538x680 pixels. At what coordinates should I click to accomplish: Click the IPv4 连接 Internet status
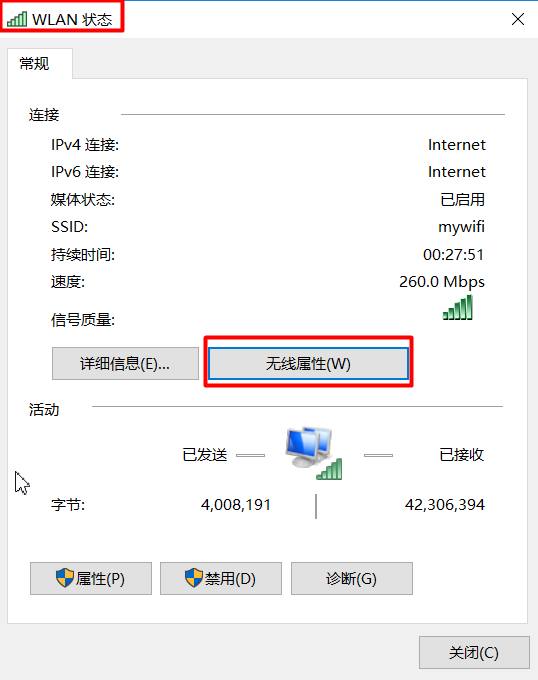[456, 145]
